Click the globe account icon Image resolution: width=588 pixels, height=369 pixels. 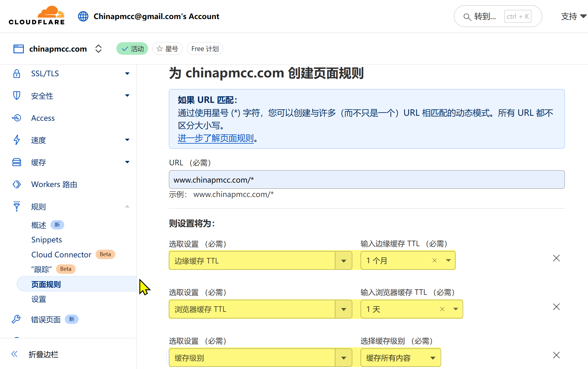coord(83,16)
